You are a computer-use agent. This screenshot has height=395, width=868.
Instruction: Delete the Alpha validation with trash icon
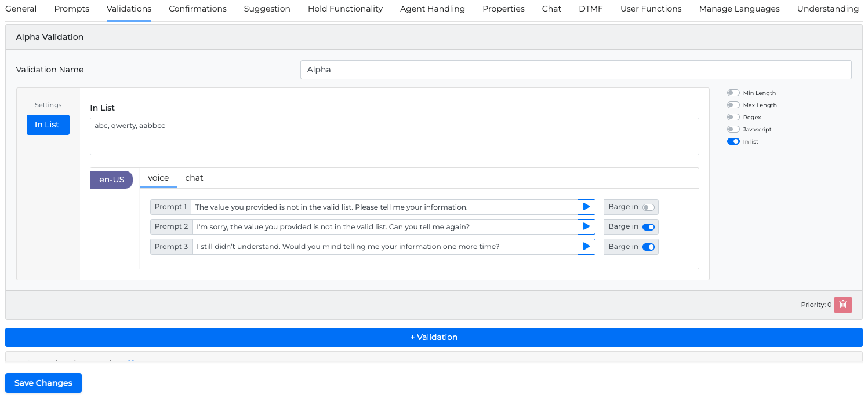tap(842, 305)
